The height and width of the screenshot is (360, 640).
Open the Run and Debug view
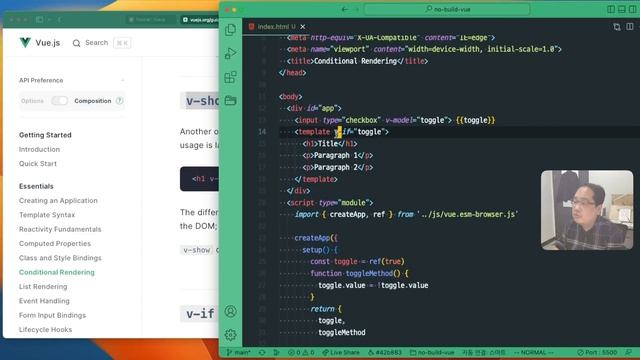pos(230,53)
